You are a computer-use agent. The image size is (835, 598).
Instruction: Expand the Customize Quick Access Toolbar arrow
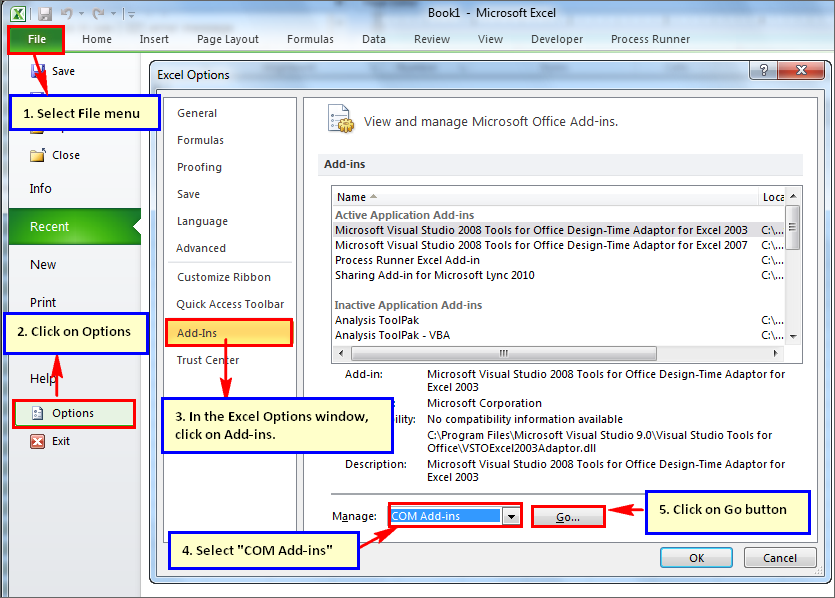pos(131,15)
